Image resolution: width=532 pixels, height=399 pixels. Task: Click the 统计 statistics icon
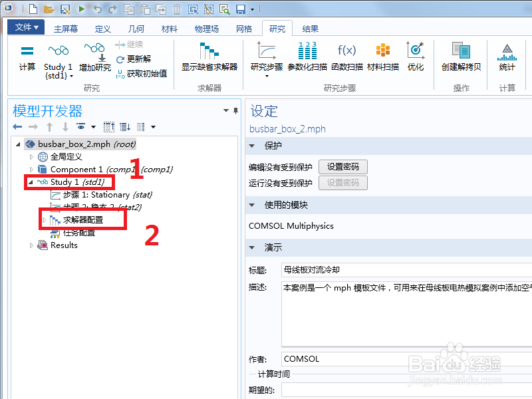coord(507,57)
